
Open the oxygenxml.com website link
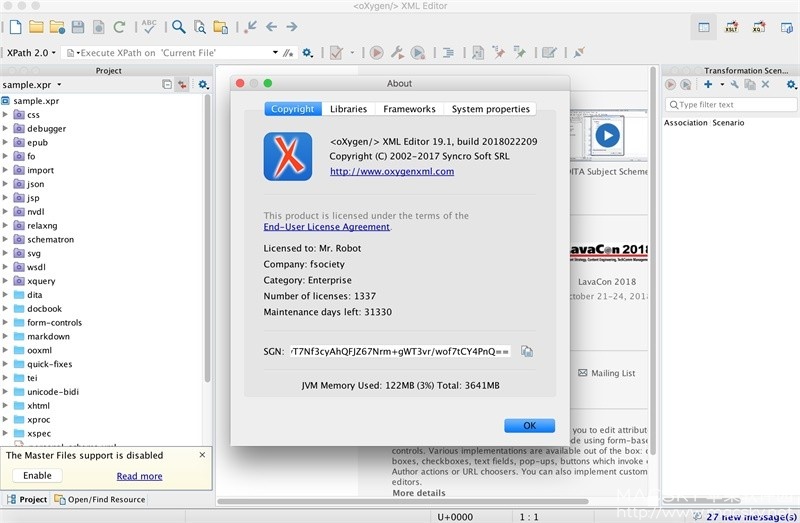pyautogui.click(x=392, y=171)
